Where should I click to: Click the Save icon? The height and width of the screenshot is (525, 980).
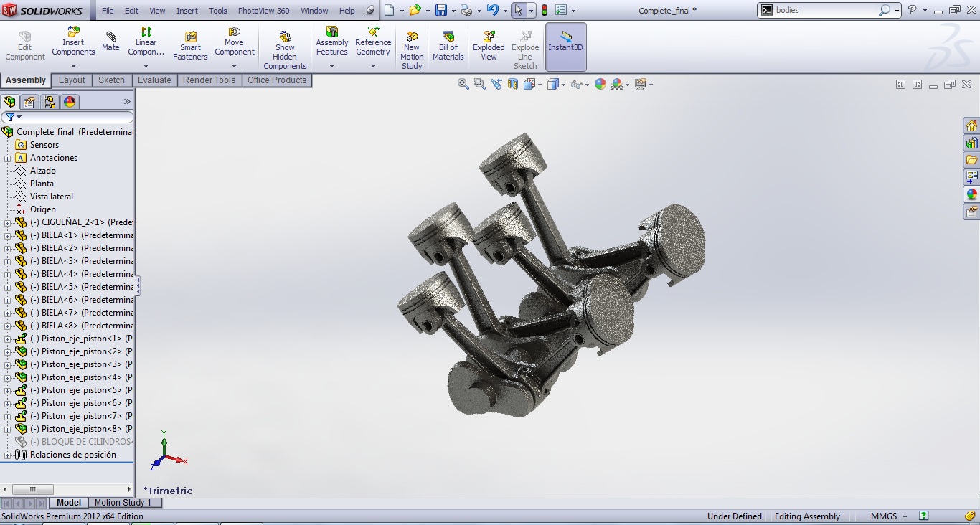[440, 10]
